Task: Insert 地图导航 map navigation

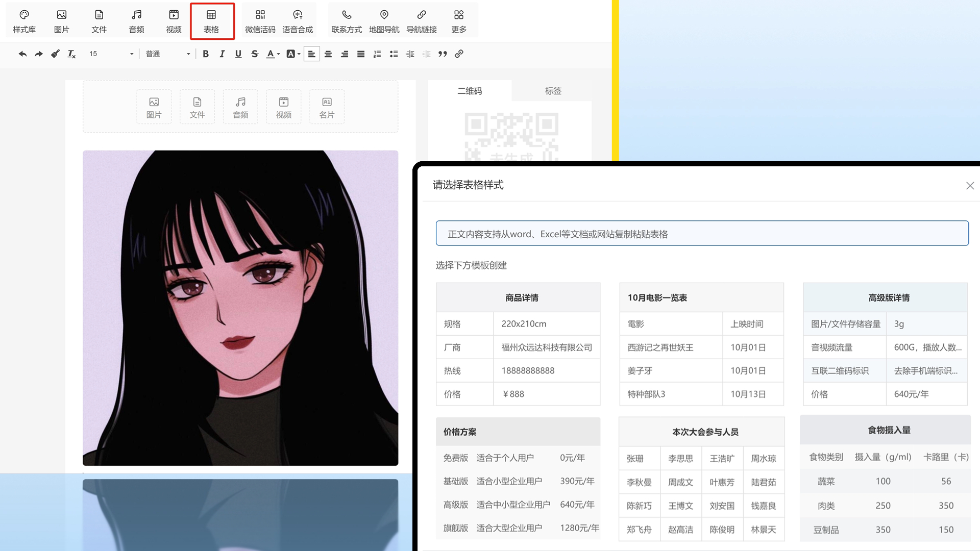Action: (384, 21)
